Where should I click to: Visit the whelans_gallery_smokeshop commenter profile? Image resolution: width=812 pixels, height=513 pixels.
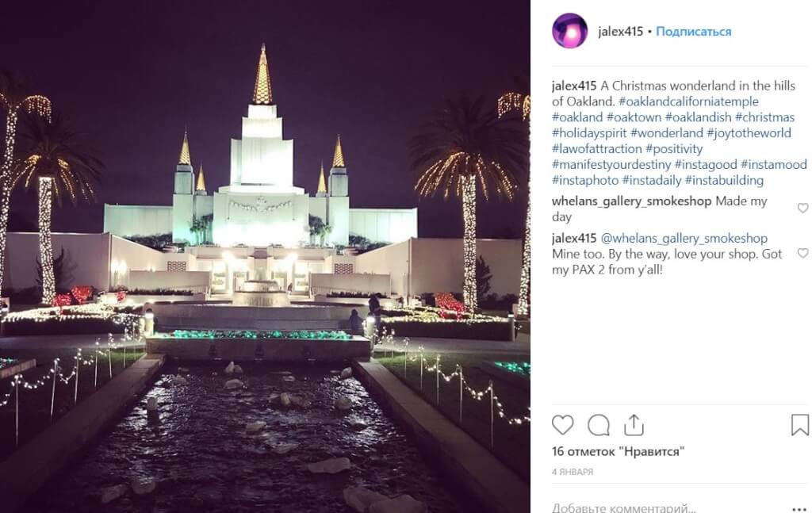point(631,201)
